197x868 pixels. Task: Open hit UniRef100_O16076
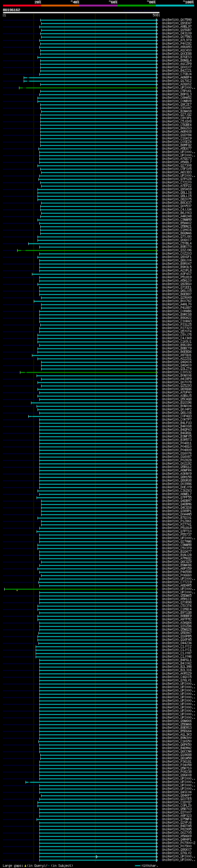177,454
